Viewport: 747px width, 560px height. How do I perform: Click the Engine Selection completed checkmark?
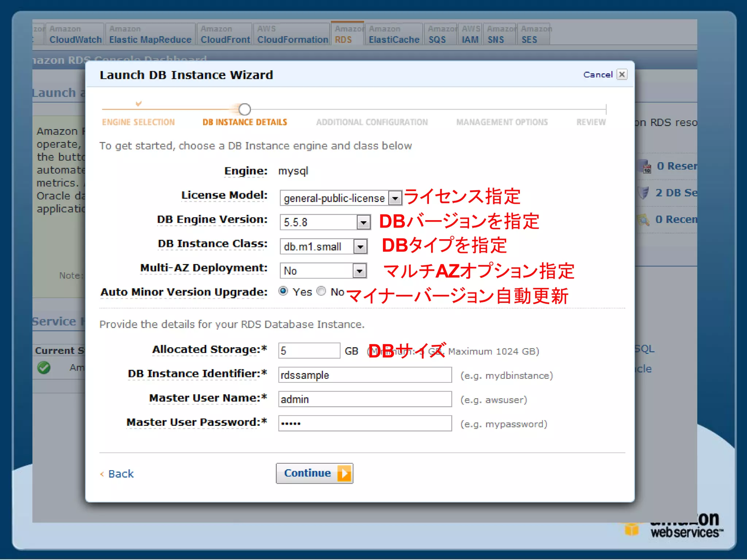(138, 104)
